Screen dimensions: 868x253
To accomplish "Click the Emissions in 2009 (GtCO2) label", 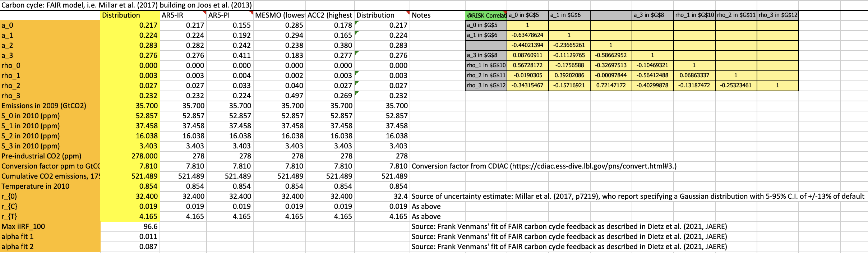I will point(44,106).
